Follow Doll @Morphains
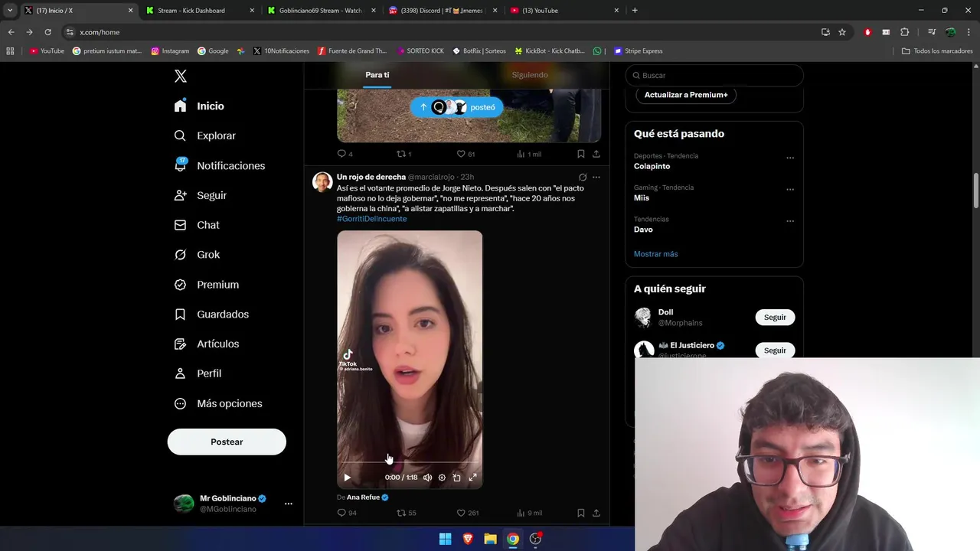This screenshot has height=551, width=980. 775,317
